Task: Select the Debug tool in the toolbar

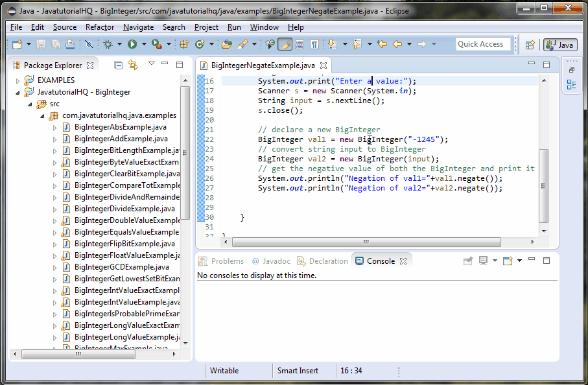Action: (x=106, y=45)
